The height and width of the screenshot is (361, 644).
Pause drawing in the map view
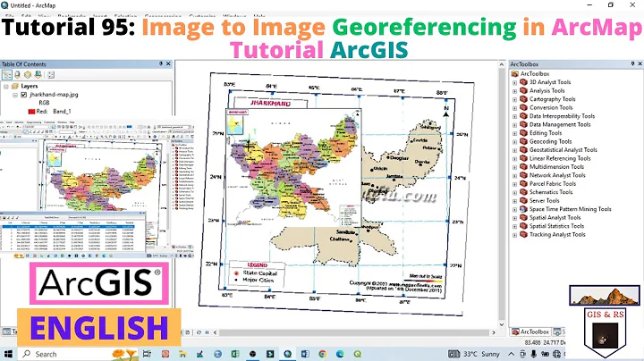pos(207,332)
